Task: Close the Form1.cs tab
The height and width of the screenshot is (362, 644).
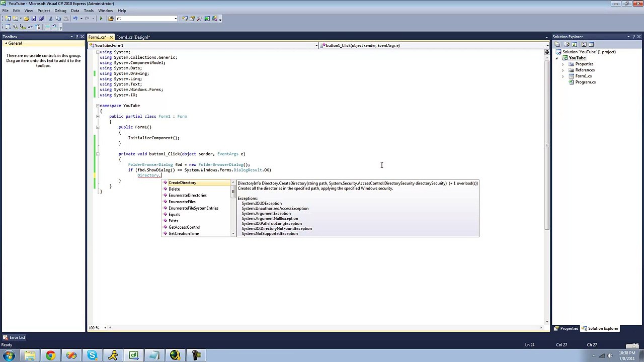Action: (111, 37)
